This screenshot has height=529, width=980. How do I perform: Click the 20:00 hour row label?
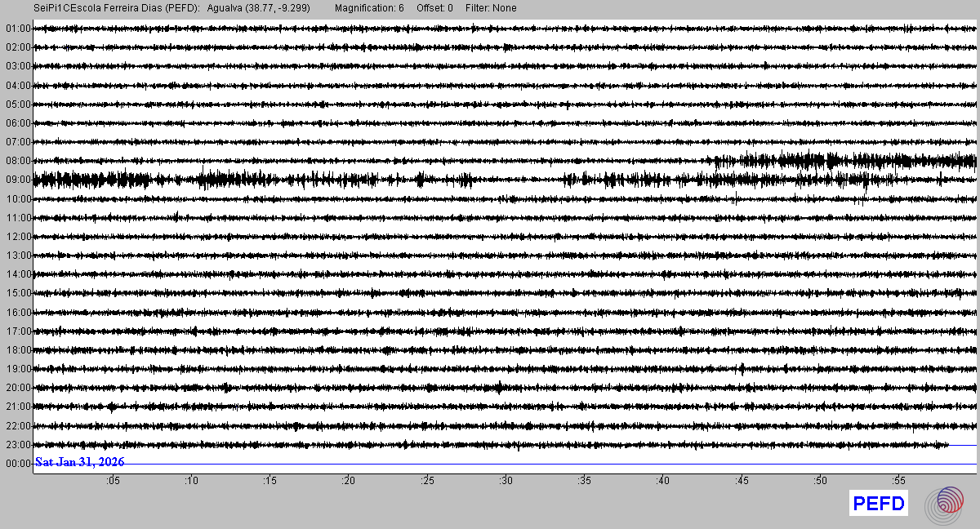pyautogui.click(x=17, y=388)
